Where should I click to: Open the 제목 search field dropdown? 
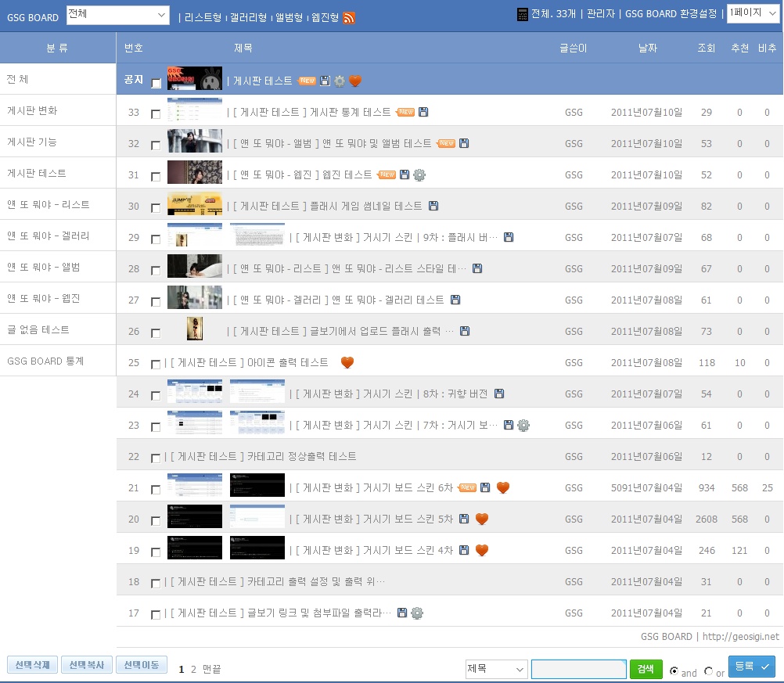[x=496, y=669]
